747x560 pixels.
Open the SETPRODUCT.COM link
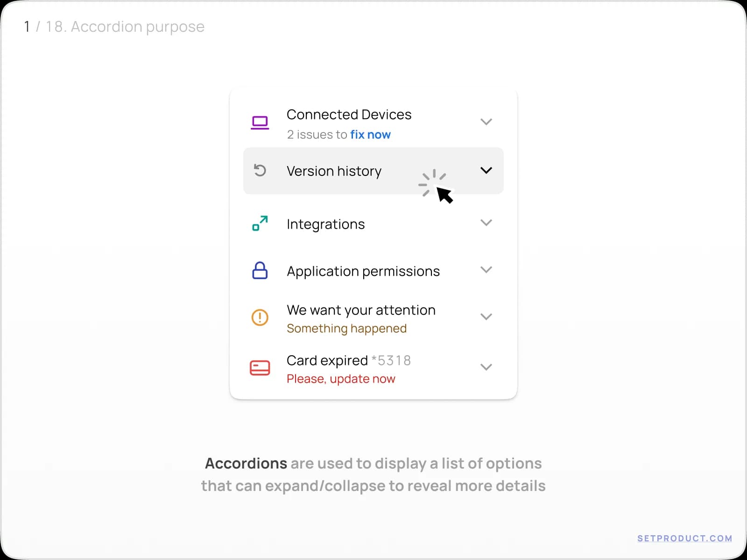[x=684, y=538]
